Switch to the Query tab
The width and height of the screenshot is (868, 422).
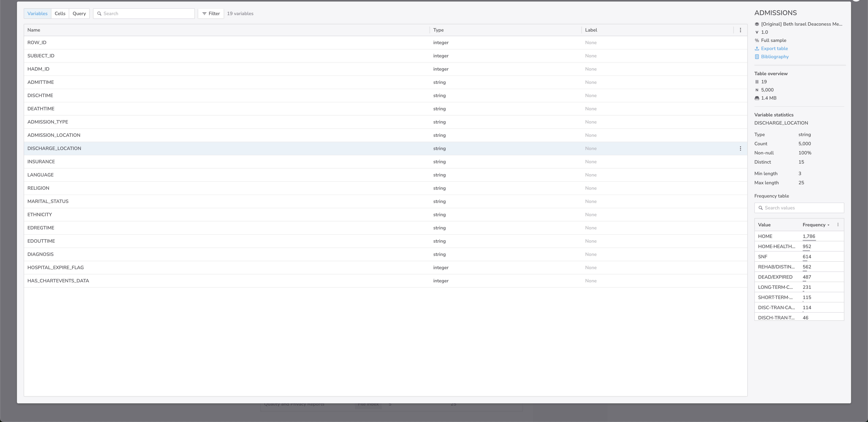[79, 14]
